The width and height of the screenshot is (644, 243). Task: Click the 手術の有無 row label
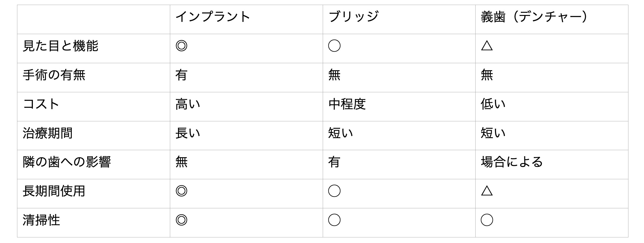click(54, 75)
